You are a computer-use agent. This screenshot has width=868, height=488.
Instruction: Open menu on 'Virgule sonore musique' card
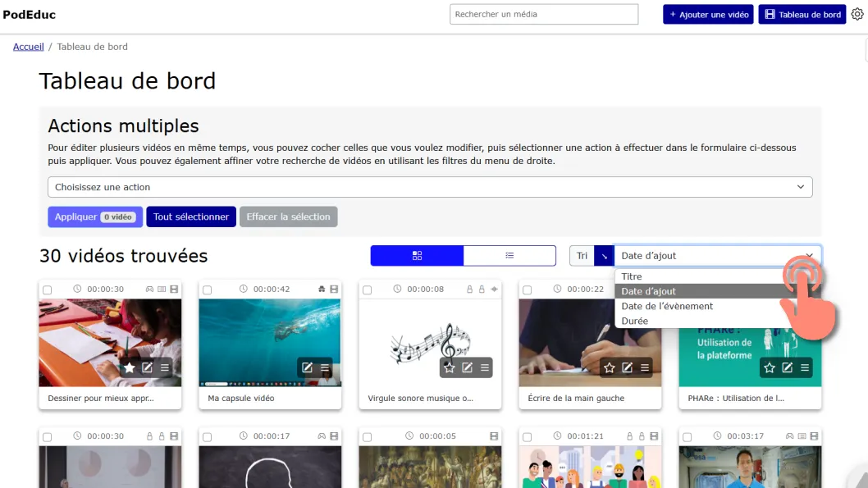484,367
